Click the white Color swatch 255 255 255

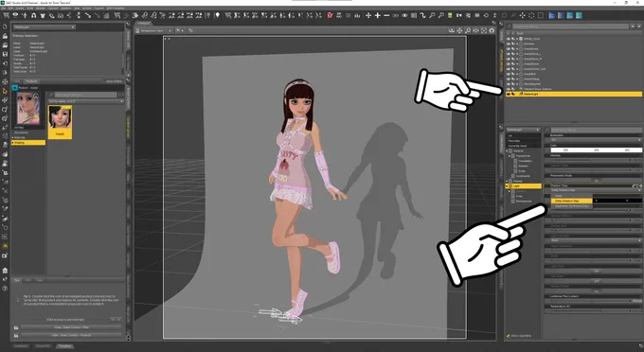pos(596,150)
